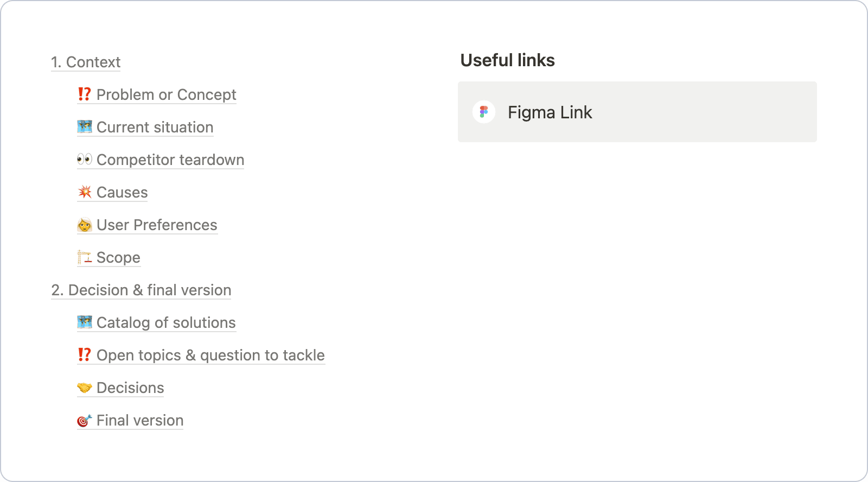This screenshot has height=482, width=868.
Task: Open the Problem or Concept page
Action: (166, 95)
